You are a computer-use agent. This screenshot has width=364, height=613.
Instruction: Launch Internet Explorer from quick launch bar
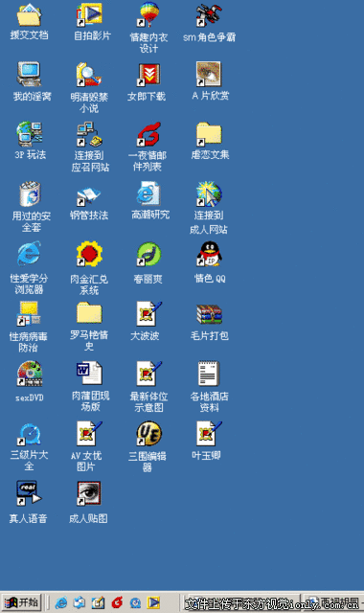pyautogui.click(x=60, y=602)
